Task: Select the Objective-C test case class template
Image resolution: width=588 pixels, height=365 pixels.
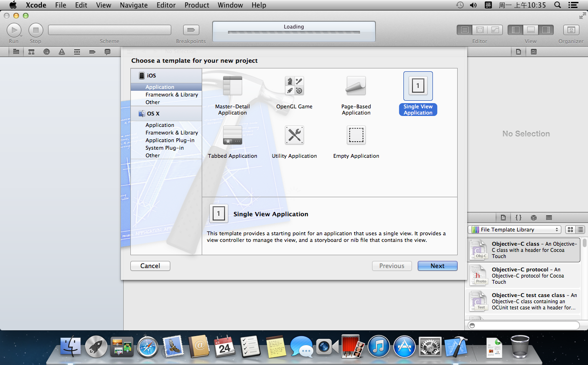Action: [x=523, y=301]
